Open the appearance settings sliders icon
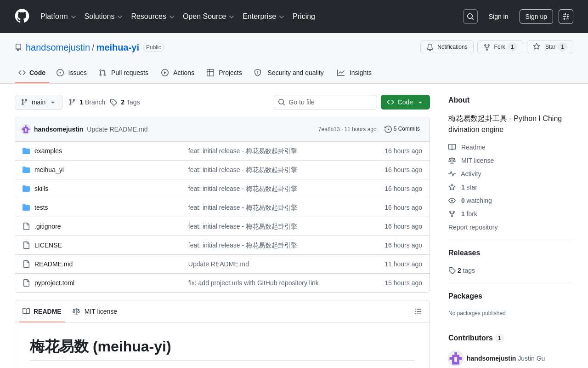 pos(566,17)
